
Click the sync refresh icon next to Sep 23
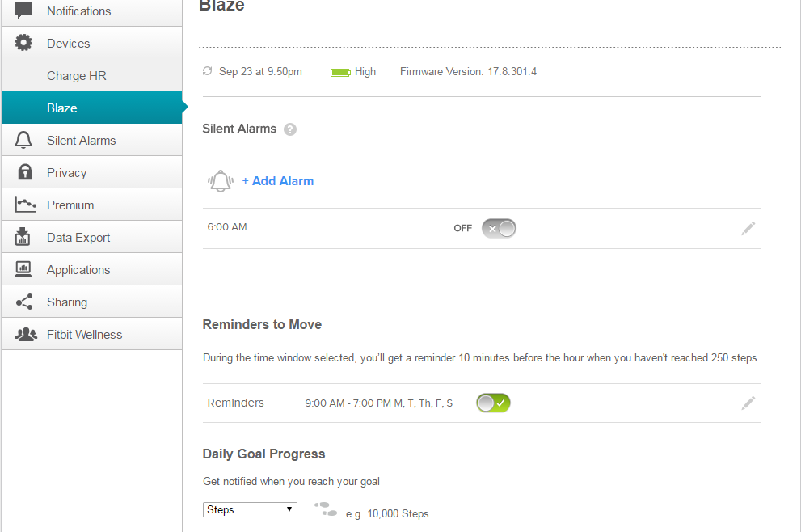click(x=207, y=71)
